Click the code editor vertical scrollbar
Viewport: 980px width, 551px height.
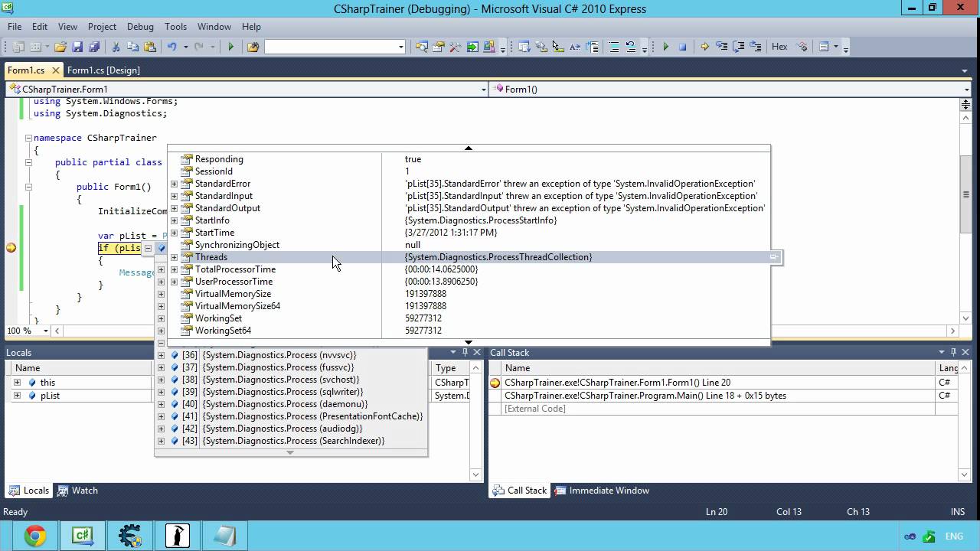coord(966,210)
